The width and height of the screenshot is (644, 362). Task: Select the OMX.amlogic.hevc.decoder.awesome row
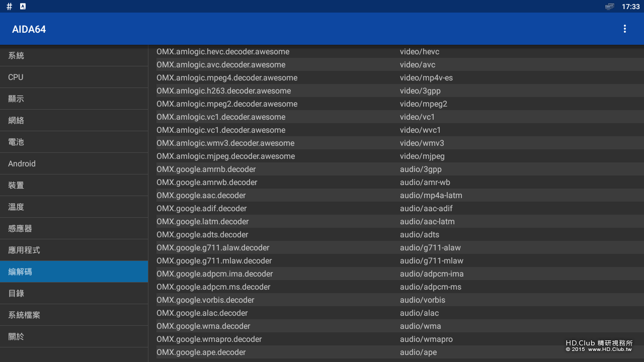(x=400, y=51)
